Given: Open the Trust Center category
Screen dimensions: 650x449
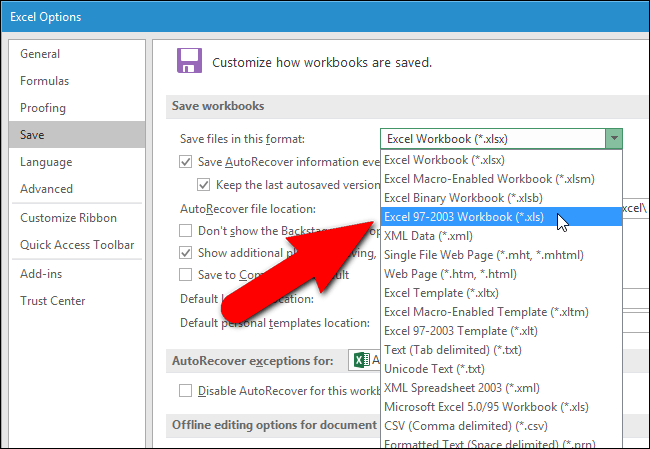Looking at the screenshot, I should [77, 301].
